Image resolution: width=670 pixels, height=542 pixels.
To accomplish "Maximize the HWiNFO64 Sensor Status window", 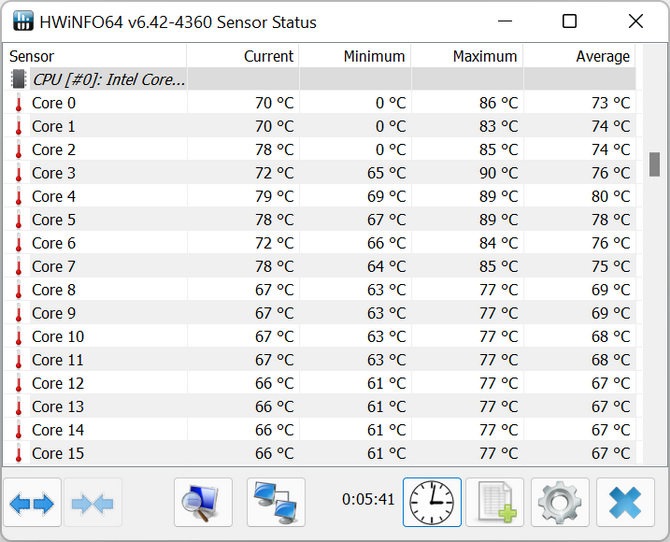I will pos(569,21).
